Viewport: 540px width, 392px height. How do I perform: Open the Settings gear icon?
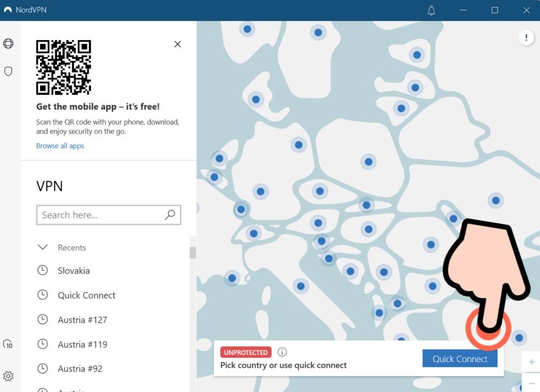[8, 376]
